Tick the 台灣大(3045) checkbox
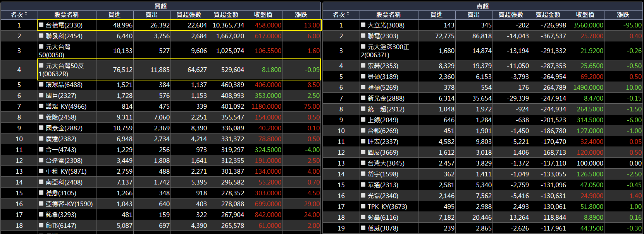The image size is (644, 234). click(x=363, y=163)
